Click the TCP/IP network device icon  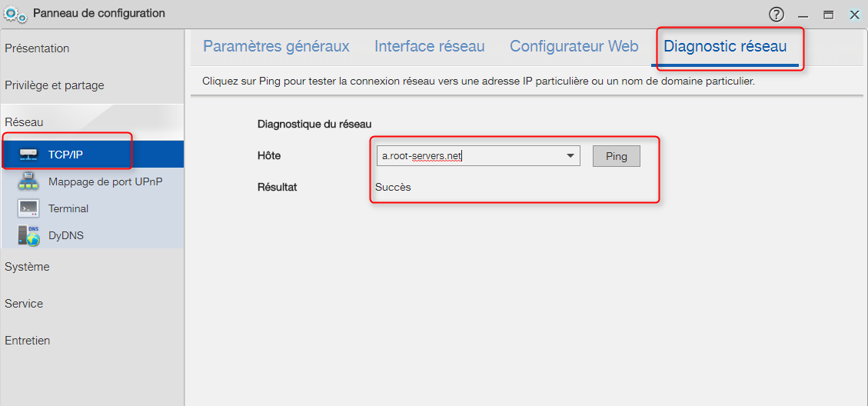(28, 154)
